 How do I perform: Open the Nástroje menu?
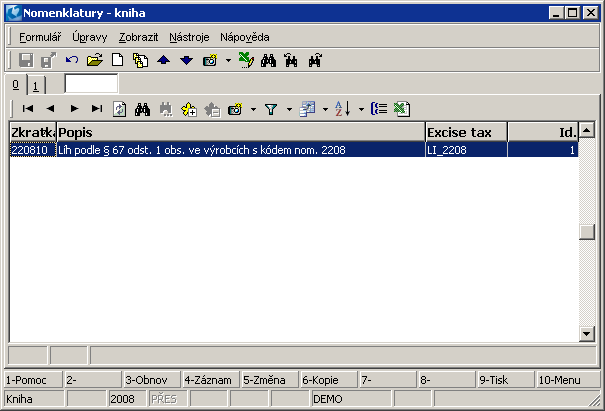coord(189,37)
